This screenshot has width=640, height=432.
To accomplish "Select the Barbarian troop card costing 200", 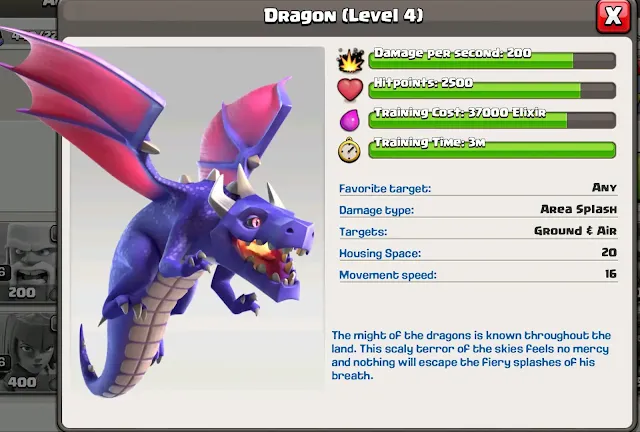I will [x=29, y=262].
